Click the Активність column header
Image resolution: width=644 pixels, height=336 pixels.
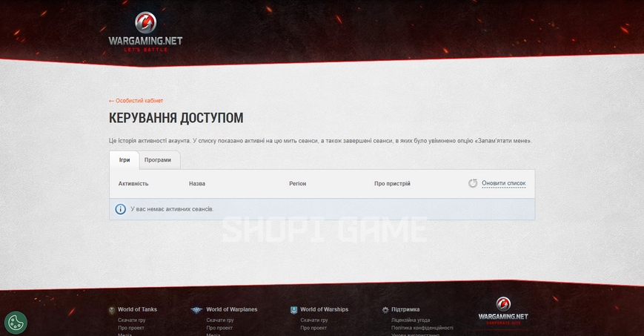click(x=133, y=184)
